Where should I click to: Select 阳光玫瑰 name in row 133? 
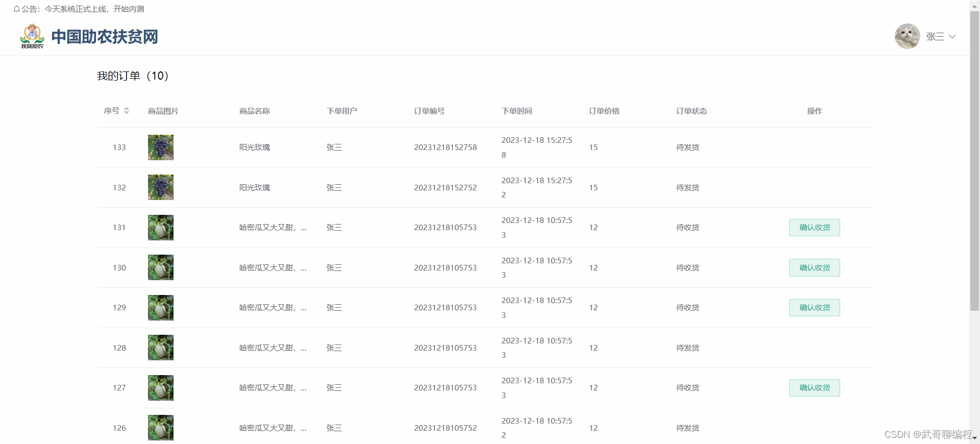tap(255, 147)
